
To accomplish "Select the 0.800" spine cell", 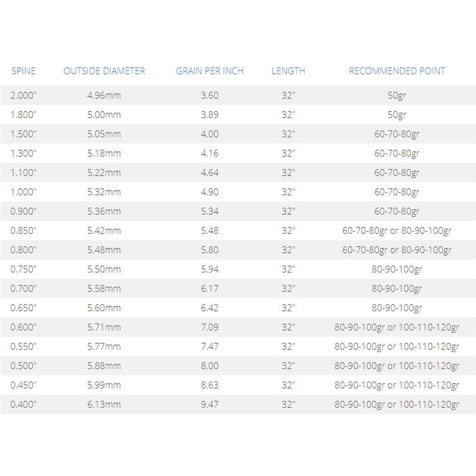I will (23, 250).
